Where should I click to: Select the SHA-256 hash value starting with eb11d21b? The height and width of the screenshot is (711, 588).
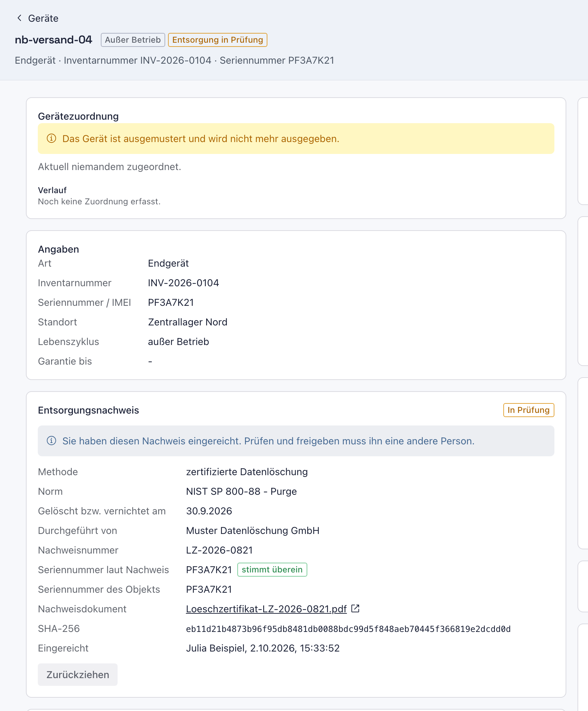pyautogui.click(x=348, y=629)
